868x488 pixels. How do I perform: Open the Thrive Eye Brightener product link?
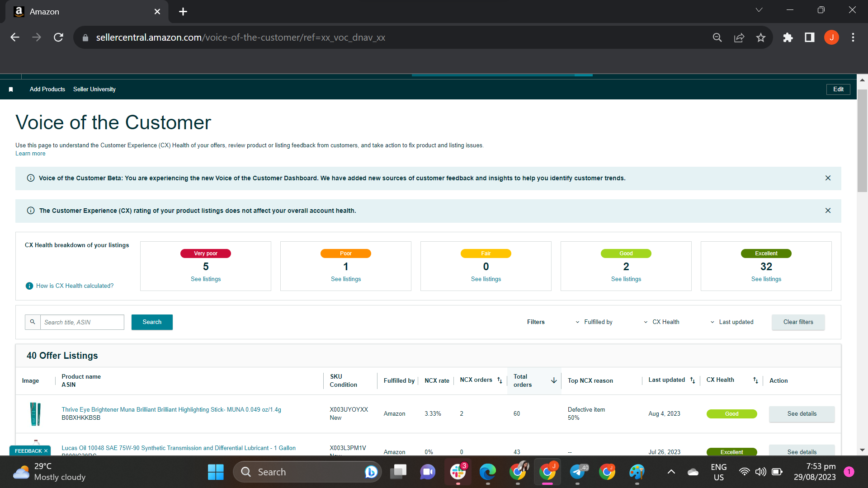(171, 410)
